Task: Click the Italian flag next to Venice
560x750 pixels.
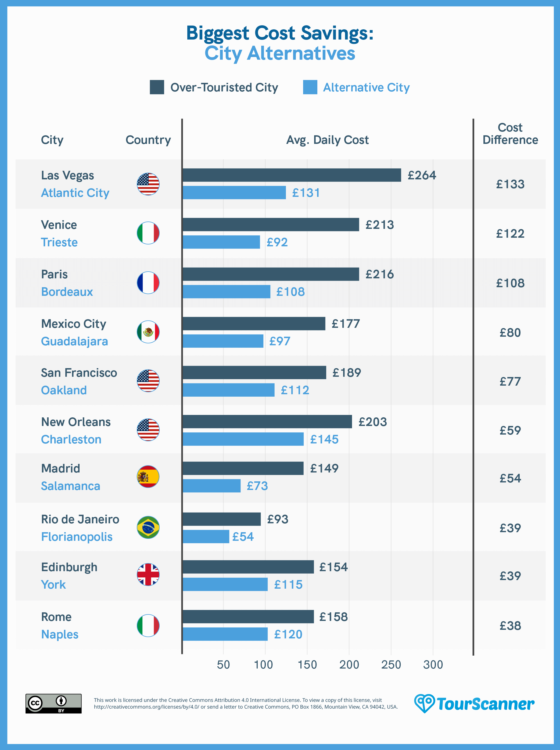Action: click(148, 233)
